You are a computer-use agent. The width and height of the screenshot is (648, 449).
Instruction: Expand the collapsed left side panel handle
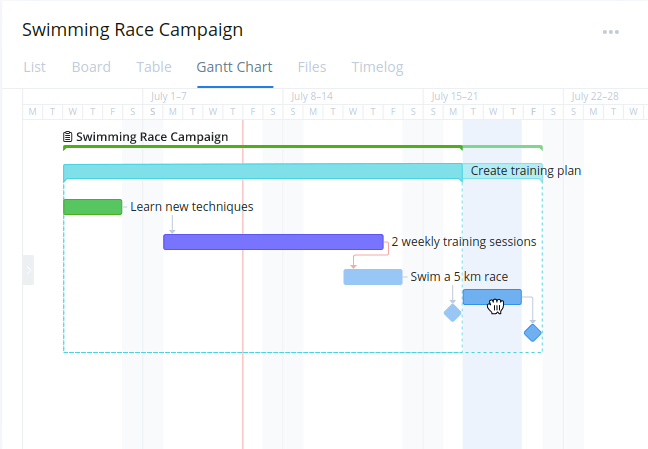point(28,270)
